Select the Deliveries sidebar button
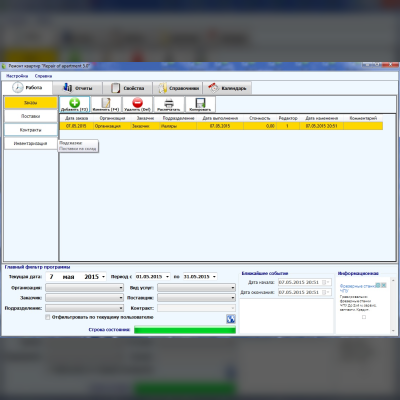The image size is (400, 400). click(31, 116)
